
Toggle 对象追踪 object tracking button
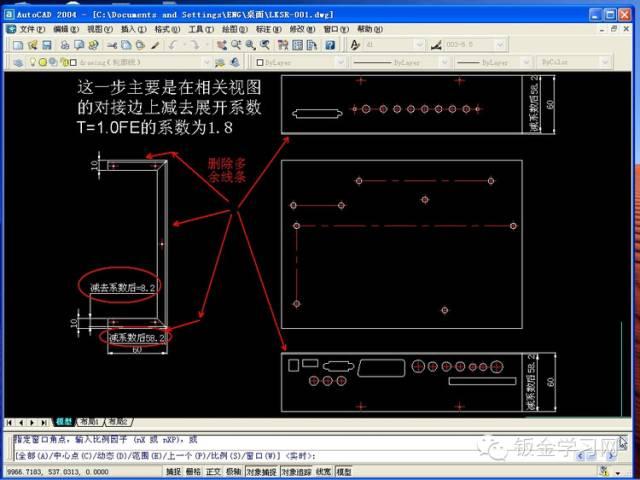[296, 471]
